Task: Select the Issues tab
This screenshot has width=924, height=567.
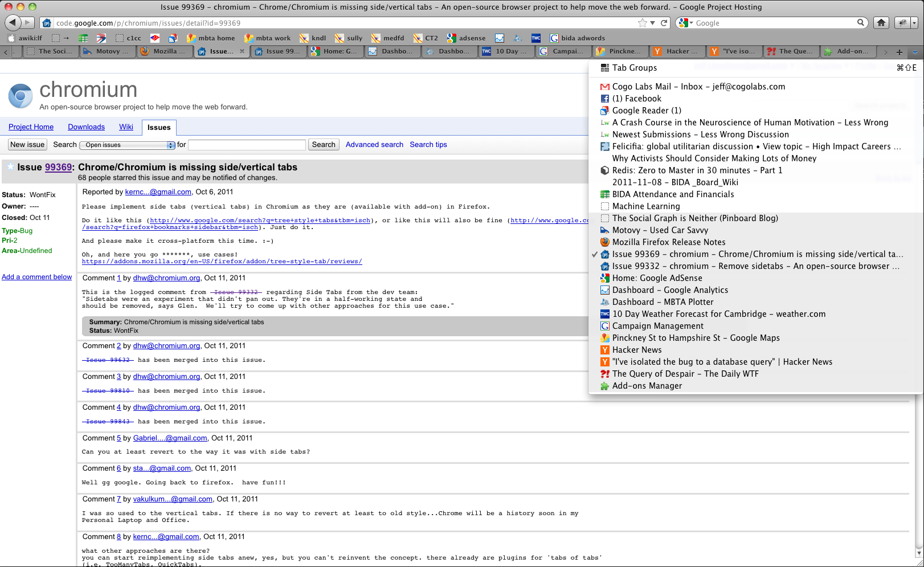Action: click(159, 128)
